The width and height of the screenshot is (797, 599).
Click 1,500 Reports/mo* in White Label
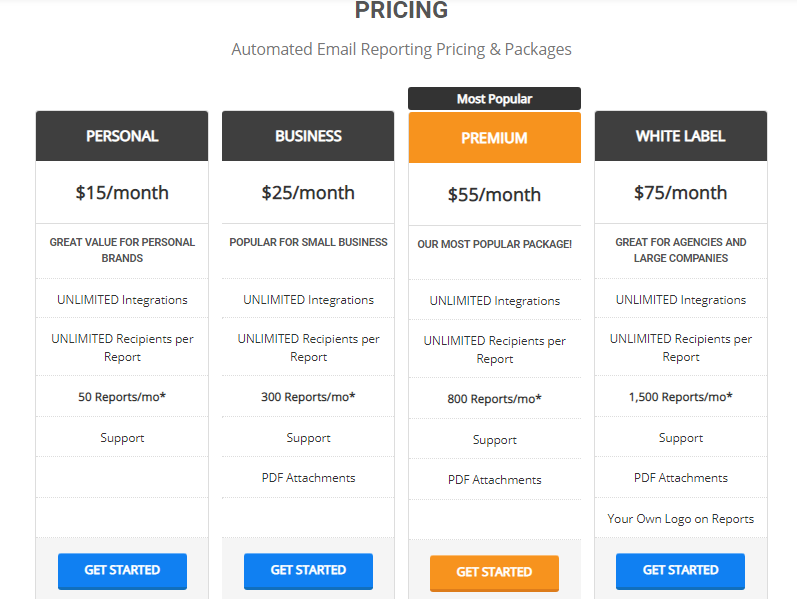[681, 397]
